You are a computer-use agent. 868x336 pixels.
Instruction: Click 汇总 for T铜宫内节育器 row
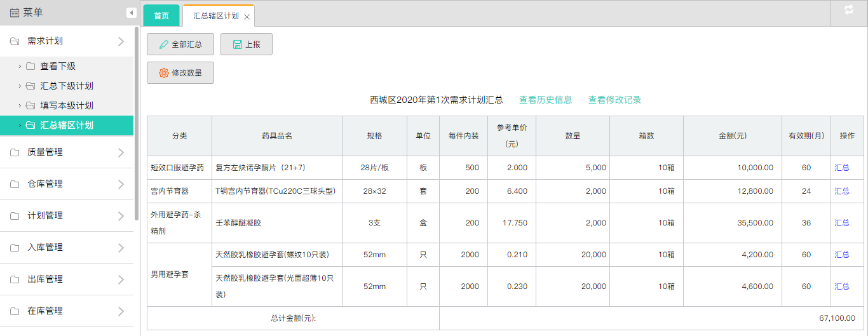click(x=842, y=191)
